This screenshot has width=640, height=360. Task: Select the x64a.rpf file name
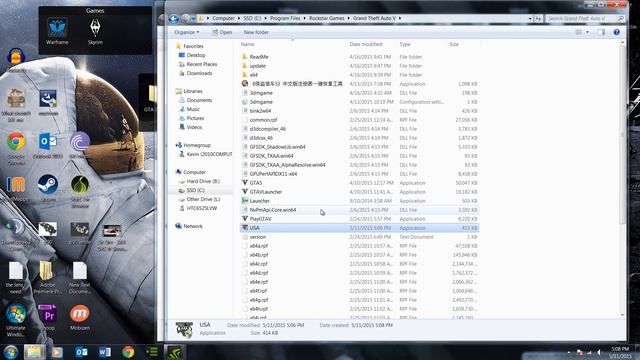tap(259, 246)
